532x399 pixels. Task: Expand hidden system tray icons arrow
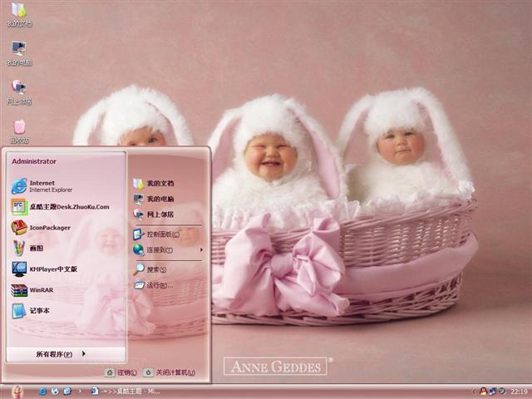coord(475,392)
